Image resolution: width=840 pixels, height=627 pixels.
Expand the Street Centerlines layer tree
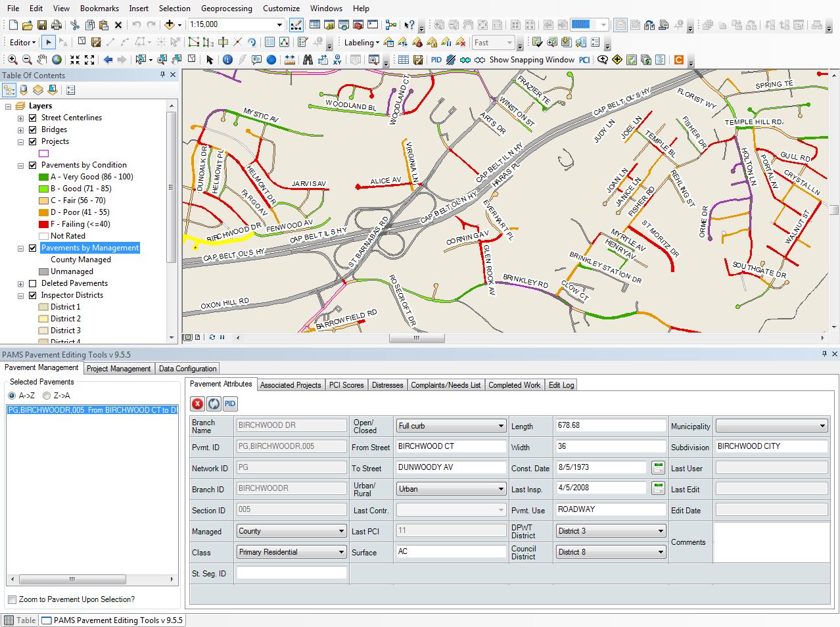point(20,118)
